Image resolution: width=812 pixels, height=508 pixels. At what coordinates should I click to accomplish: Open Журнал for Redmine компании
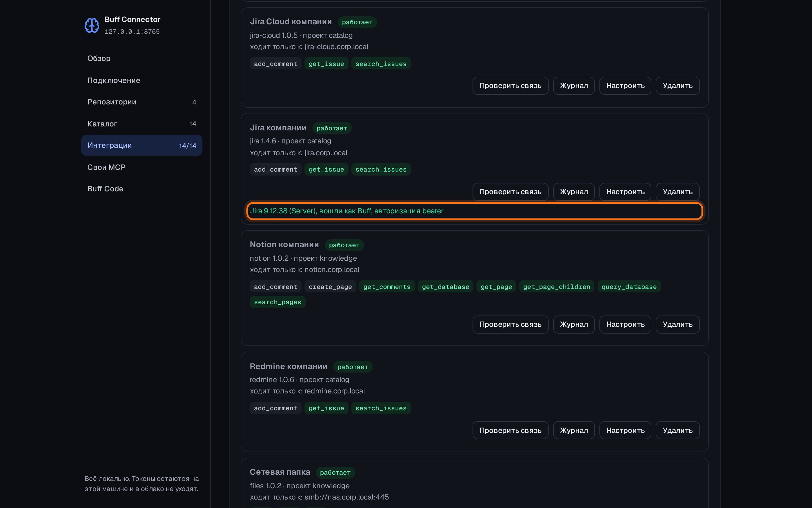pyautogui.click(x=574, y=430)
